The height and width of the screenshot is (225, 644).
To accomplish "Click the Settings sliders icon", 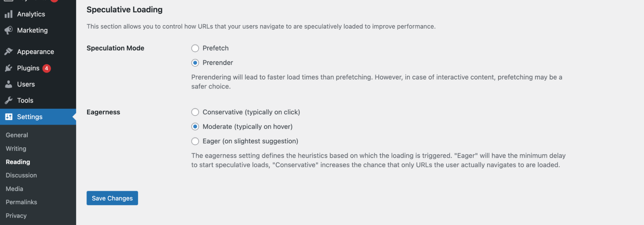I will (9, 117).
